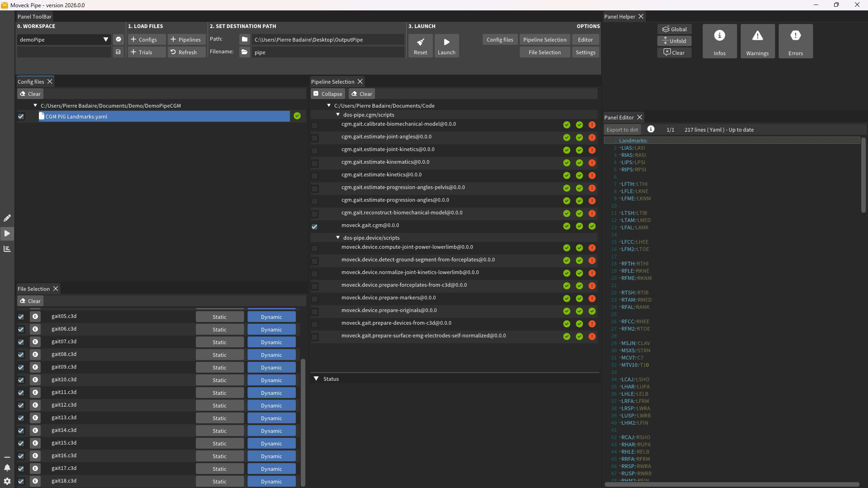
Task: Uncheck gait18.c3d file
Action: click(21, 481)
